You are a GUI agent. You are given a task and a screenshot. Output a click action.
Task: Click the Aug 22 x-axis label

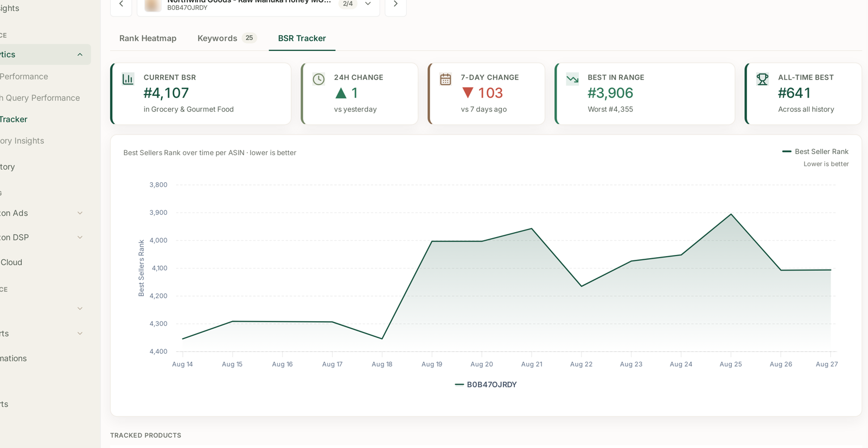coord(581,364)
